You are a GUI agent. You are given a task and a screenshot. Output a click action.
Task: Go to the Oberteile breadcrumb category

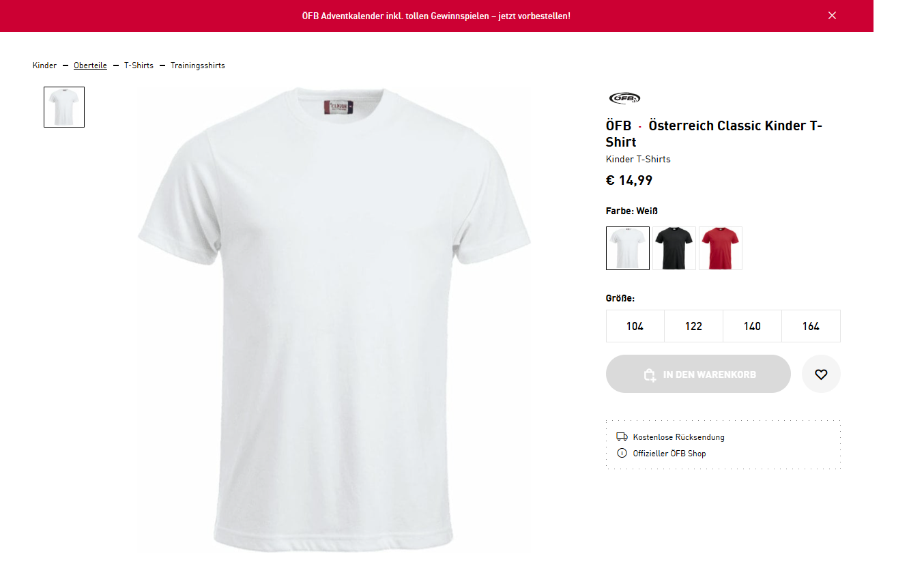tap(90, 65)
